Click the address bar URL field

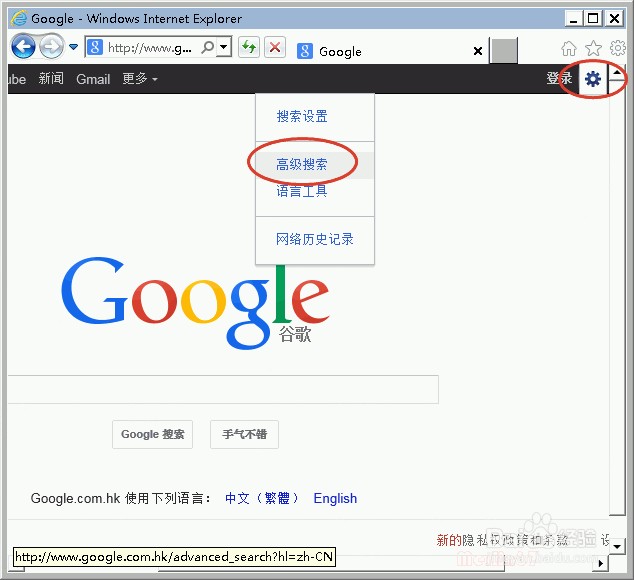pos(149,48)
